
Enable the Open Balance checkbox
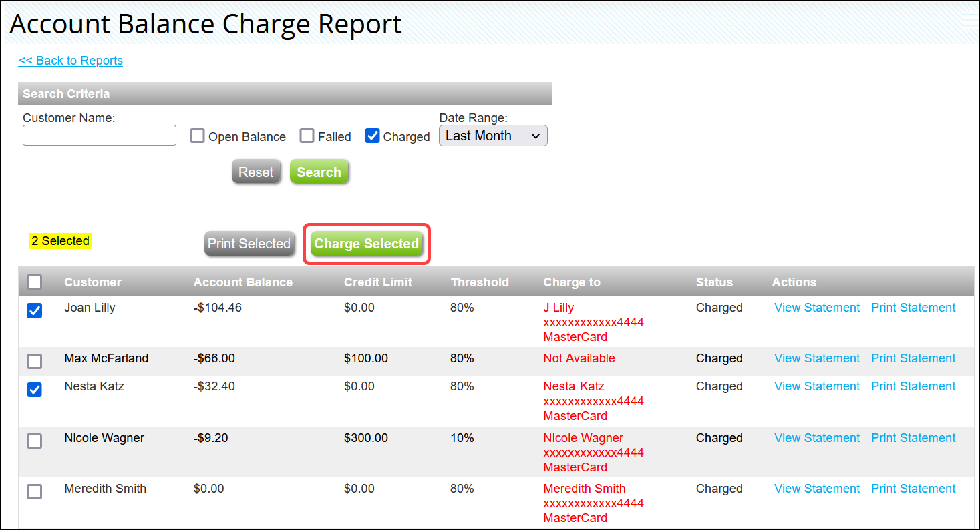(x=198, y=136)
